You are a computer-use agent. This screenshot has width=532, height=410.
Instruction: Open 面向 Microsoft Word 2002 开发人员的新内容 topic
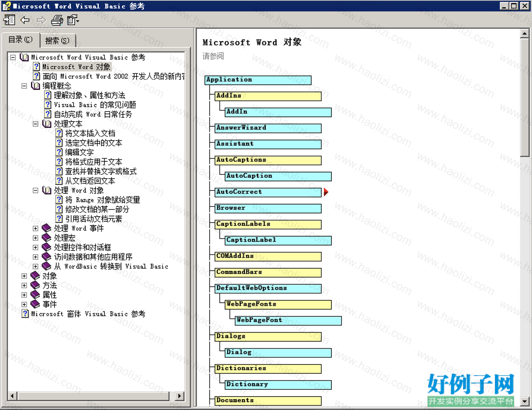click(113, 76)
